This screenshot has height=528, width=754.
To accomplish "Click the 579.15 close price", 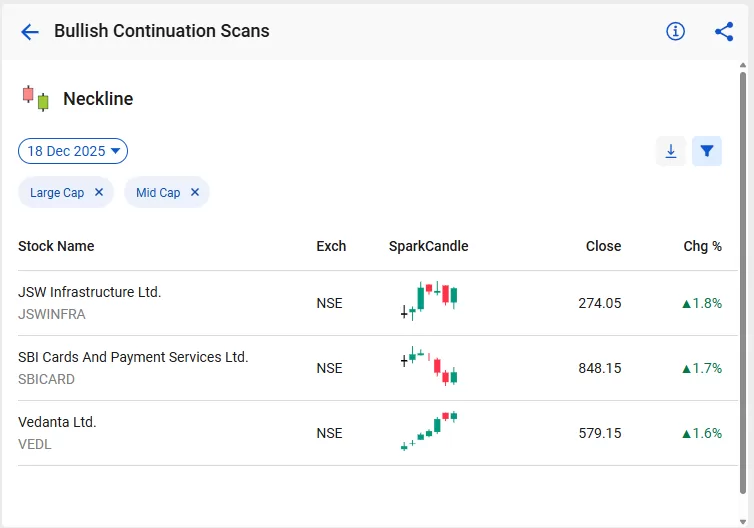I will coord(600,433).
